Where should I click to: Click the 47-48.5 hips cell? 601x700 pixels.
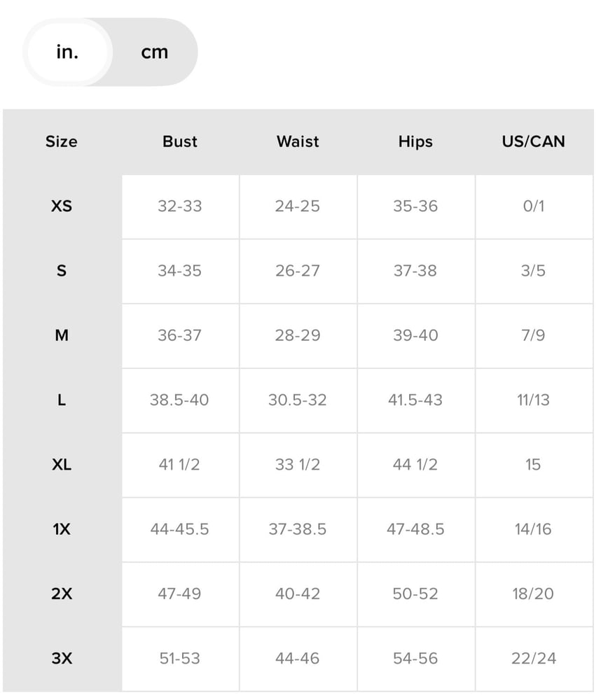tap(415, 529)
